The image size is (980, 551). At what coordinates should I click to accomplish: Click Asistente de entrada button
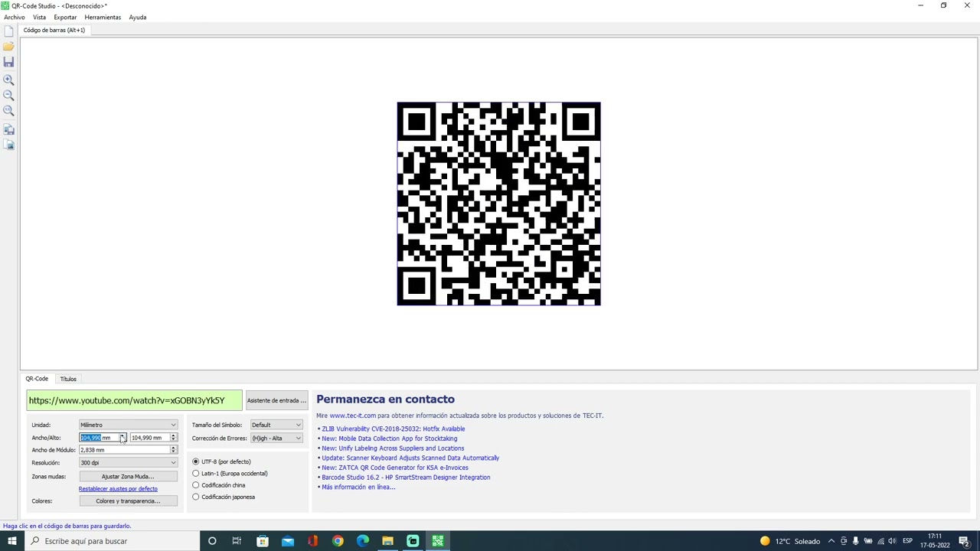pyautogui.click(x=276, y=400)
